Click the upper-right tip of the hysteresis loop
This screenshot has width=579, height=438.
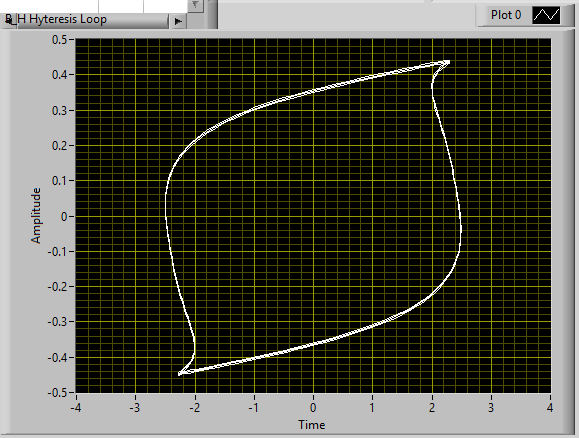coord(448,62)
